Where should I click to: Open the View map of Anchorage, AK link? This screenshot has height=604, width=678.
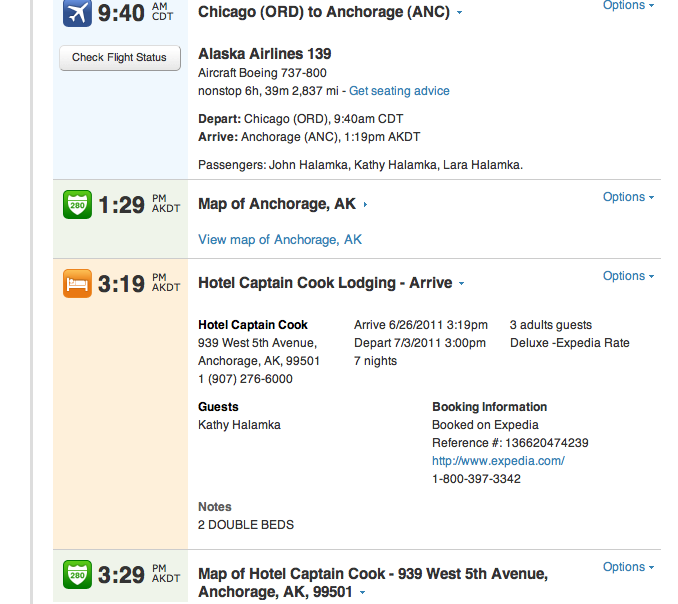tap(280, 240)
